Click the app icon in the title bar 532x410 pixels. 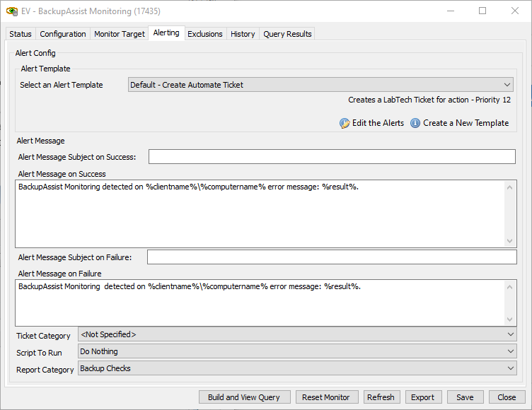pos(11,11)
